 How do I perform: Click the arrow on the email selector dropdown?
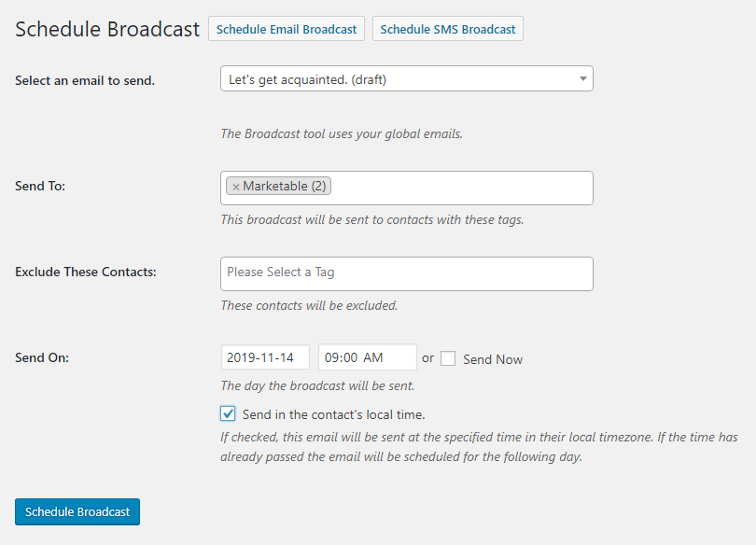[x=583, y=79]
